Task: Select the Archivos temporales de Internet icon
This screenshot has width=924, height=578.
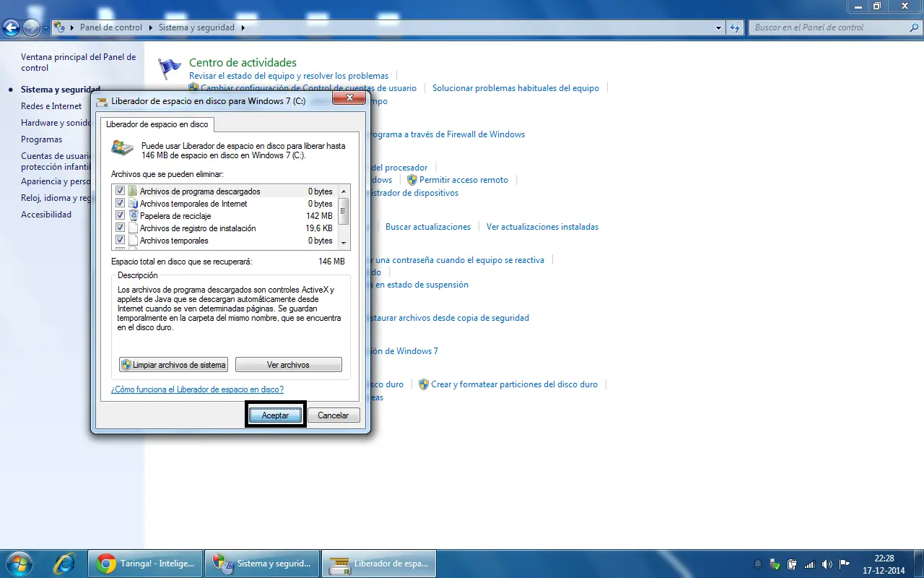Action: click(132, 204)
